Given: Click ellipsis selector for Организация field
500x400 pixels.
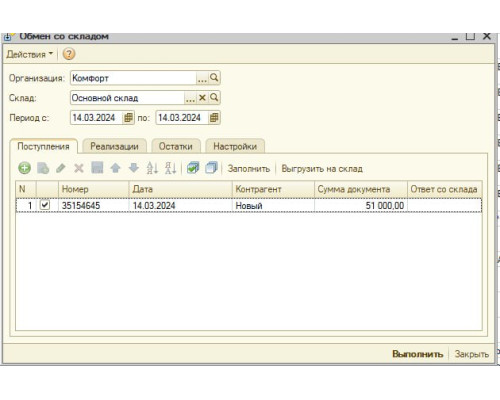Looking at the screenshot, I should click(202, 78).
